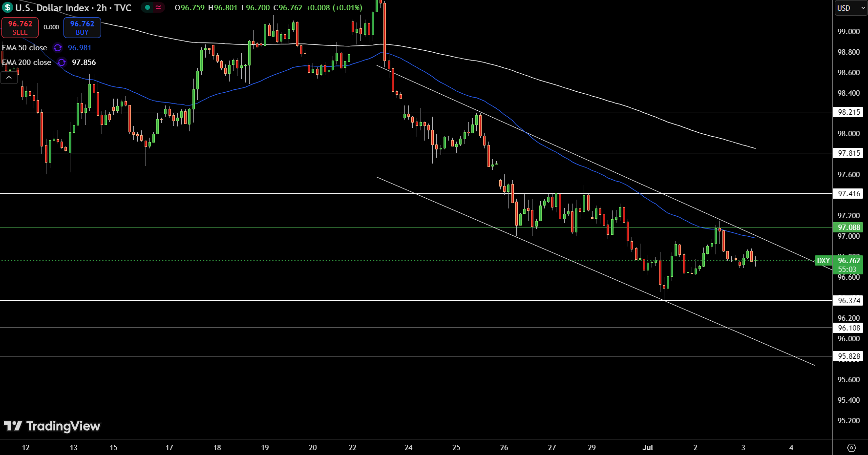Open chart settings hexagon icon at bottom right
Viewport: 868px width, 455px height.
click(851, 448)
